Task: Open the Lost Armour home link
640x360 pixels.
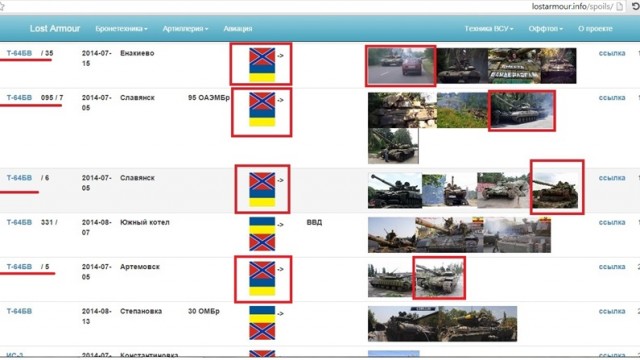Action: 55,29
